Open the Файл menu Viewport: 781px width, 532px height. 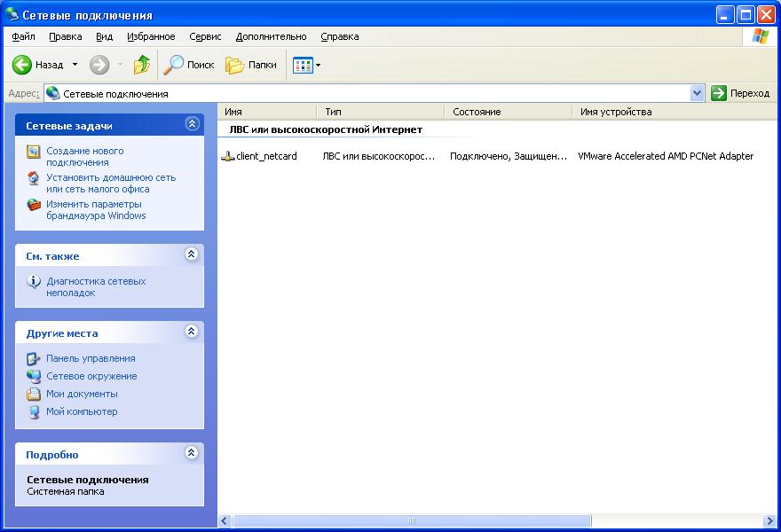pyautogui.click(x=23, y=36)
